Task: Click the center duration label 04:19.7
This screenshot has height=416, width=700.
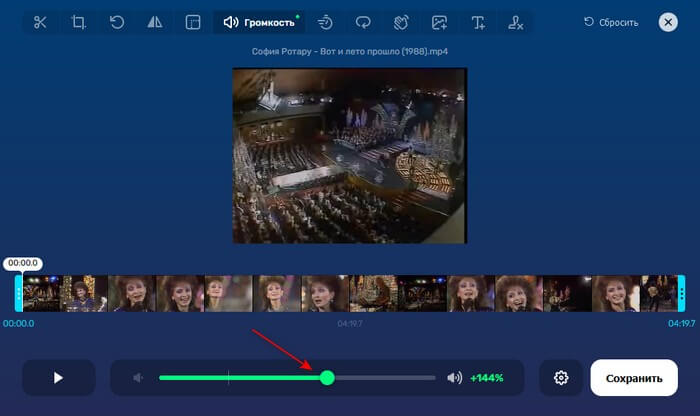Action: tap(350, 323)
